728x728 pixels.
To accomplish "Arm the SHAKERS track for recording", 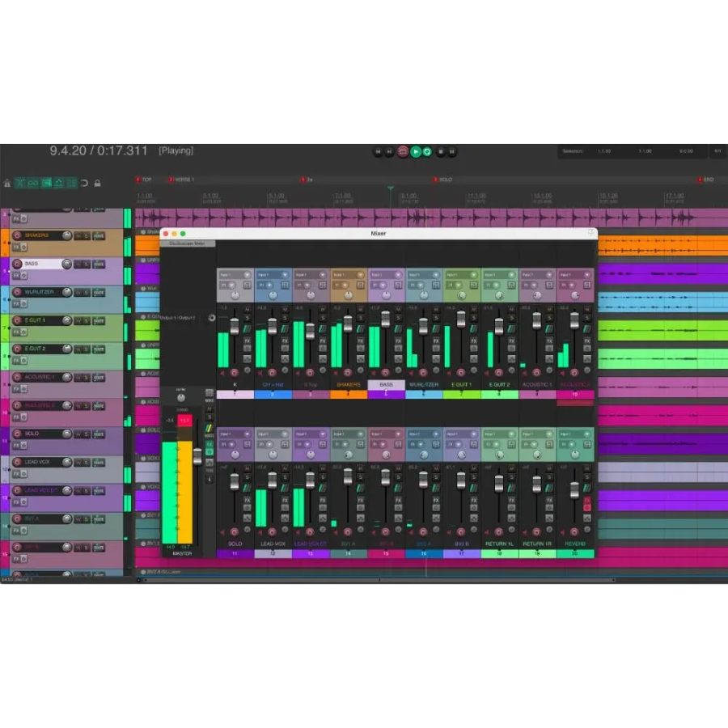I will pyautogui.click(x=17, y=235).
